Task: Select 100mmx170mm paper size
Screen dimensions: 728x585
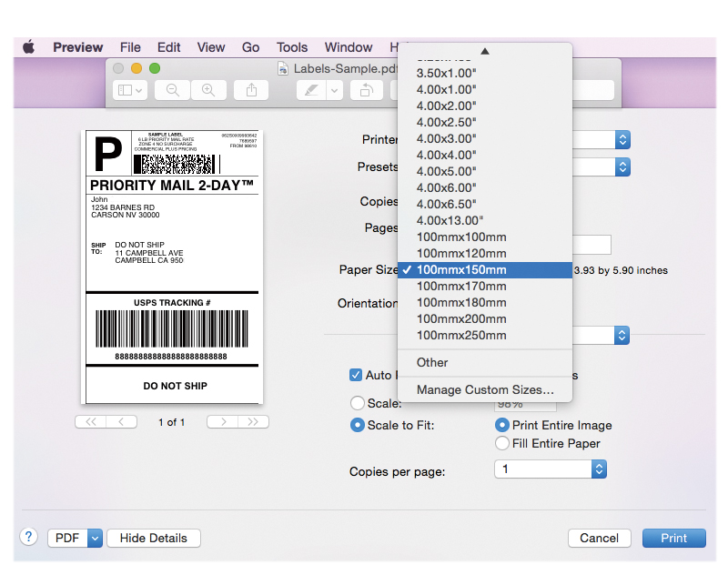Action: tap(485, 287)
